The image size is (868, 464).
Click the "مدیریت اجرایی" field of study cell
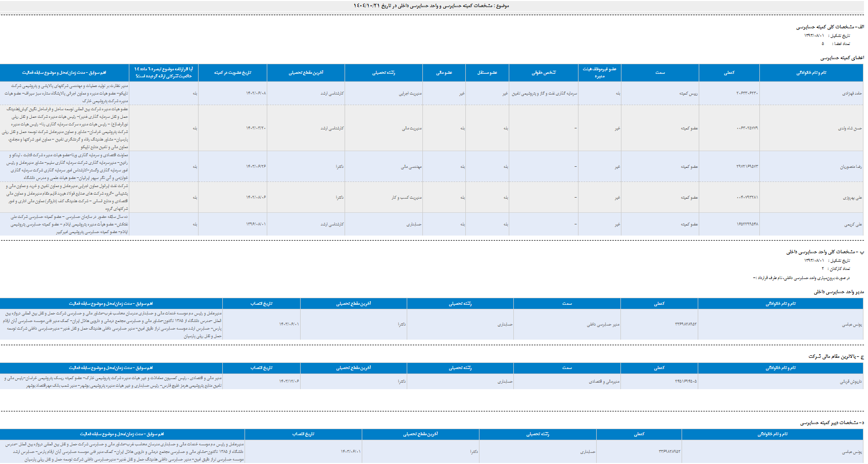[410, 94]
